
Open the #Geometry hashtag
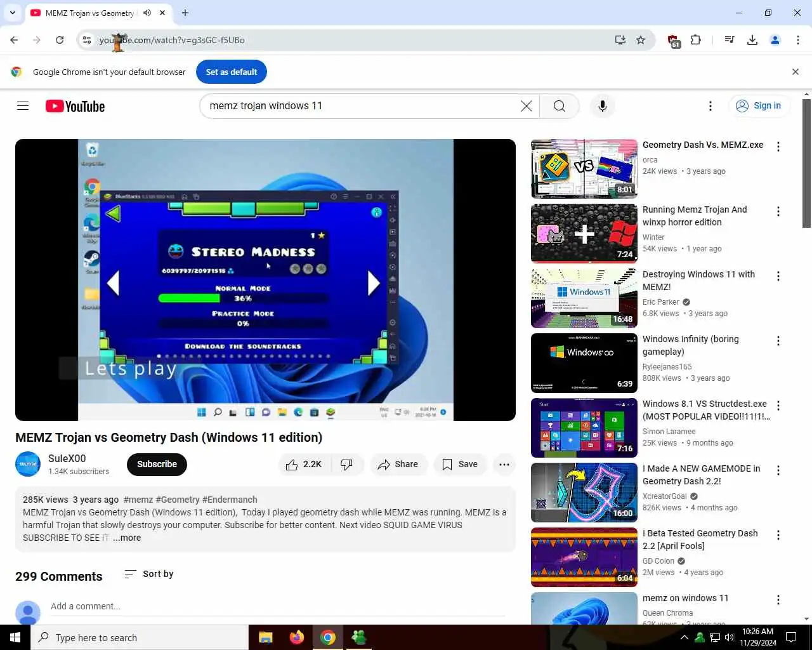click(178, 500)
